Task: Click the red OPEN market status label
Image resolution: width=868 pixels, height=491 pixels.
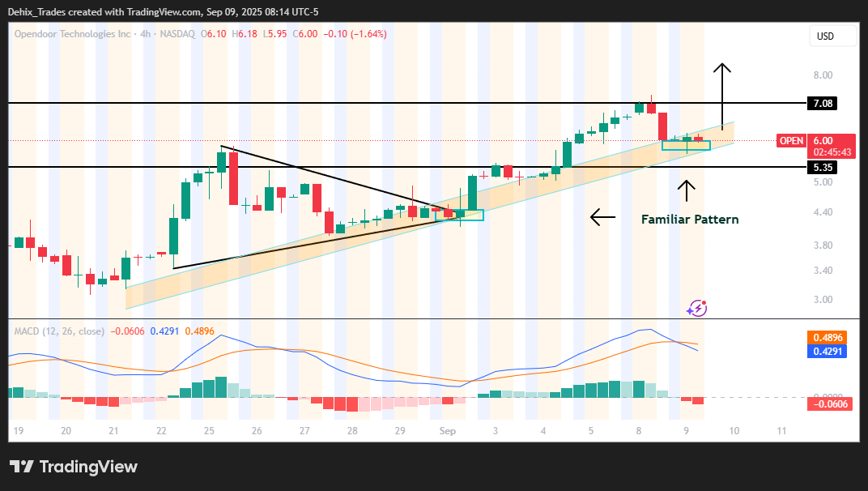Action: (791, 141)
